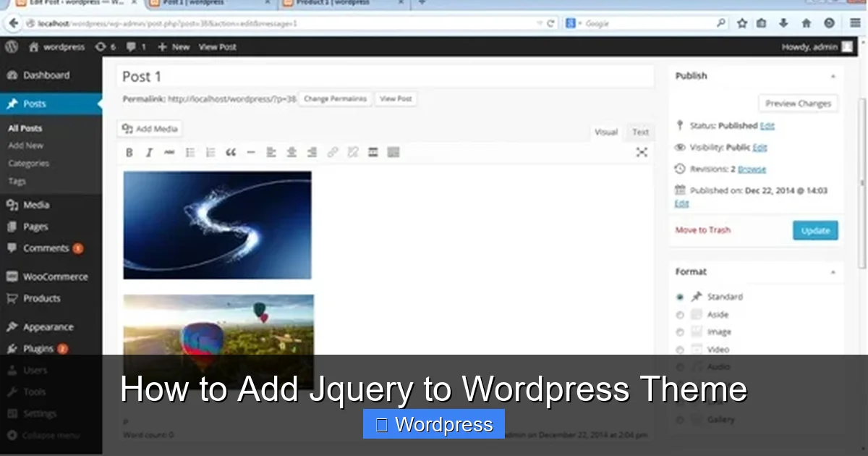Screen dimensions: 868x456
Task: Insert a numbered list
Action: point(210,153)
